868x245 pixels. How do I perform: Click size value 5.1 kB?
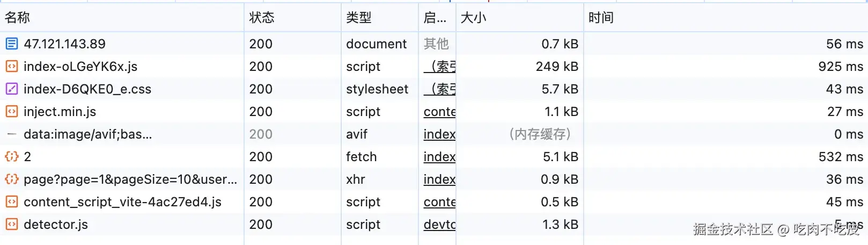click(561, 156)
